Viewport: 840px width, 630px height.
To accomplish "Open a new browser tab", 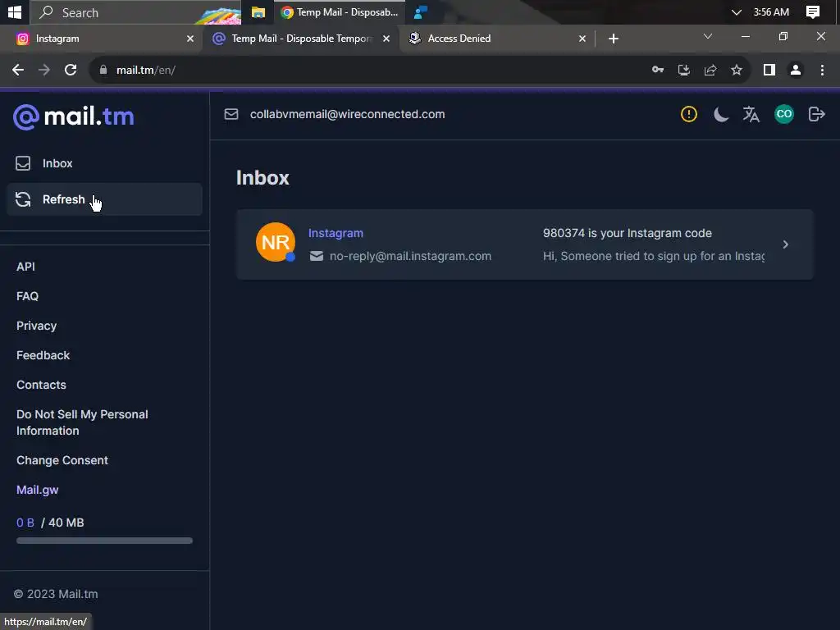I will pos(614,39).
